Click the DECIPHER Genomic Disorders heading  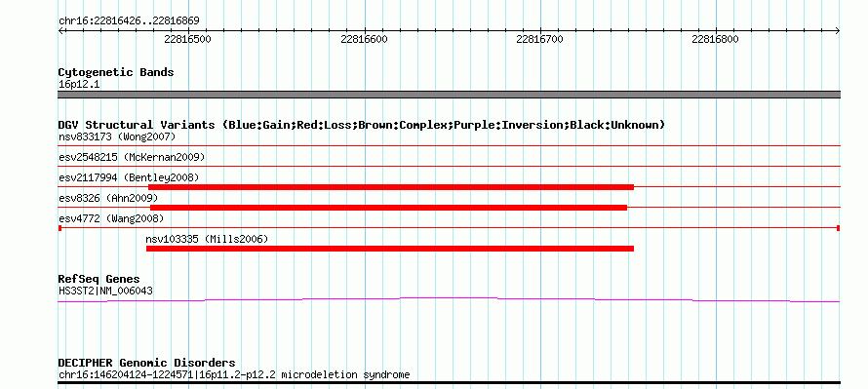146,363
